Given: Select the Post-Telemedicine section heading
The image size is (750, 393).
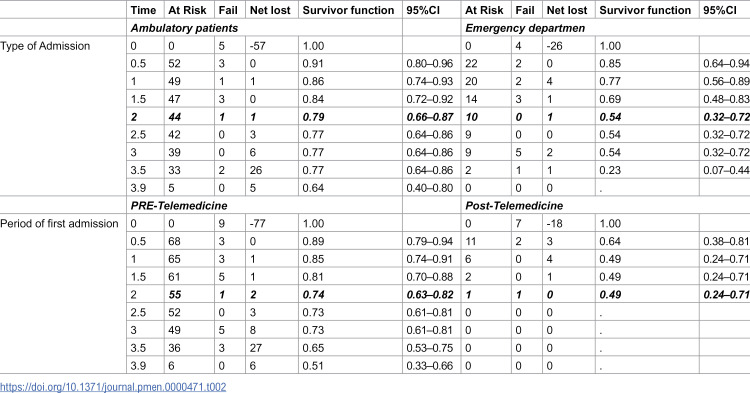Looking at the screenshot, I should (514, 206).
